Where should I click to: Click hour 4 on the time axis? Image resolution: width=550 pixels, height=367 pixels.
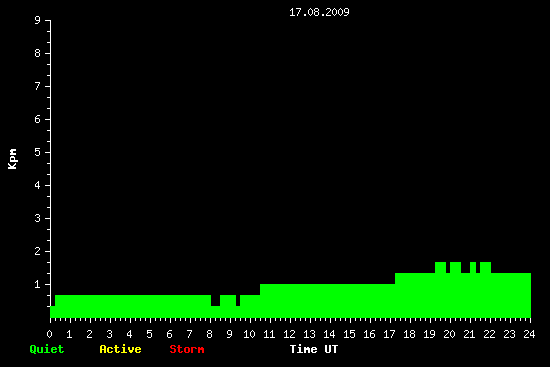[x=129, y=334]
